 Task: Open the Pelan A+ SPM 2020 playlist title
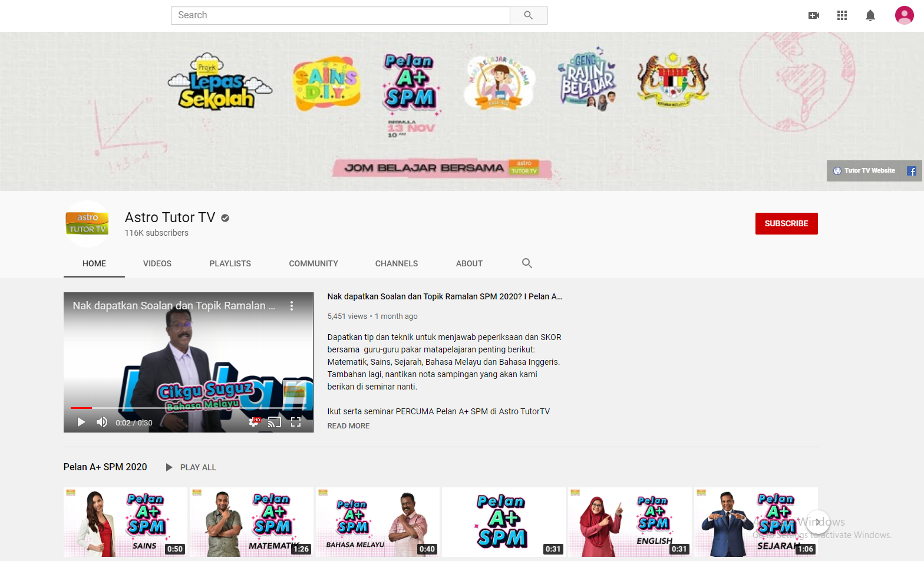[105, 467]
